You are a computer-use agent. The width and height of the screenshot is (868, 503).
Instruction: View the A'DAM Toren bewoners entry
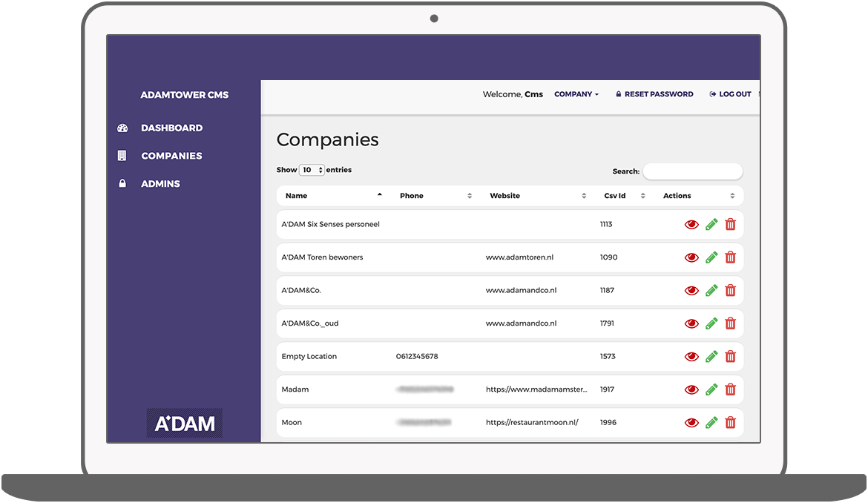[x=691, y=258]
